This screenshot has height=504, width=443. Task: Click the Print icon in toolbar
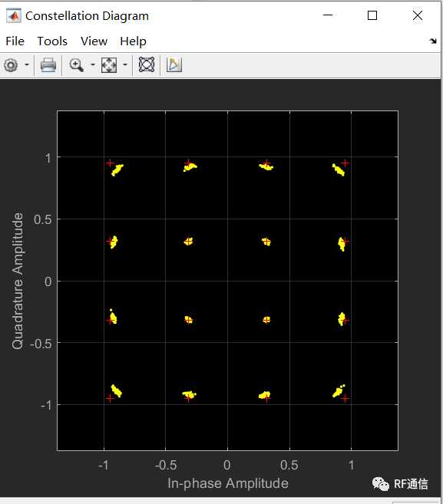point(48,65)
